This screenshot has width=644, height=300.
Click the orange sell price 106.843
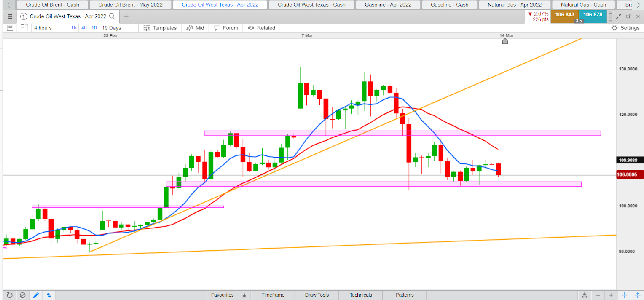(565, 14)
